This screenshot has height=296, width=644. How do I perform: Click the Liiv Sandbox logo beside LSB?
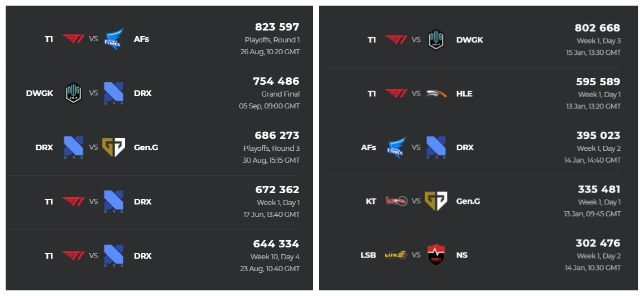pyautogui.click(x=396, y=255)
